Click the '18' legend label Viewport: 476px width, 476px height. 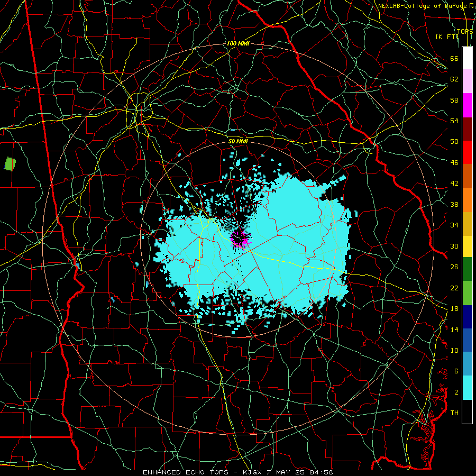point(454,309)
